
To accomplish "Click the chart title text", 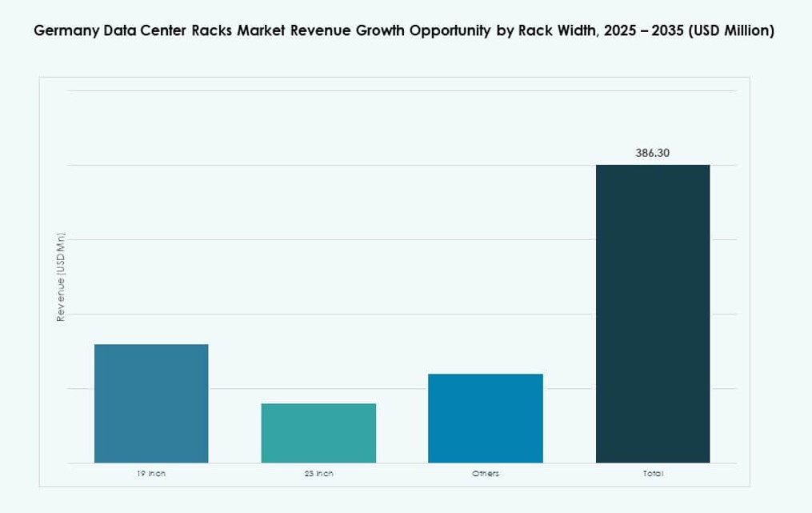I will pos(403,31).
